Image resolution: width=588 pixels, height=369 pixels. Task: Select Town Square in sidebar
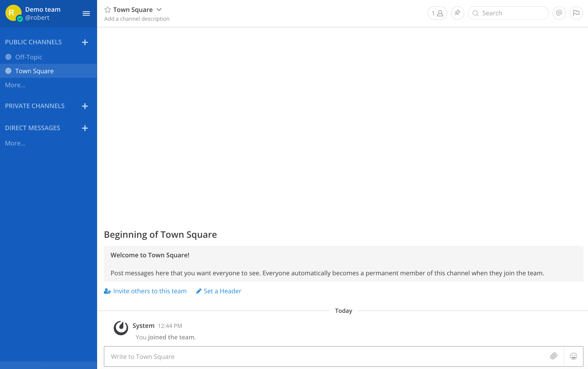34,71
